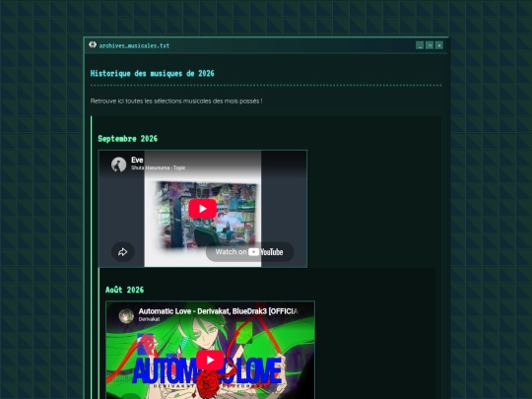
Task: Open share icon on Eve video
Action: (x=123, y=252)
